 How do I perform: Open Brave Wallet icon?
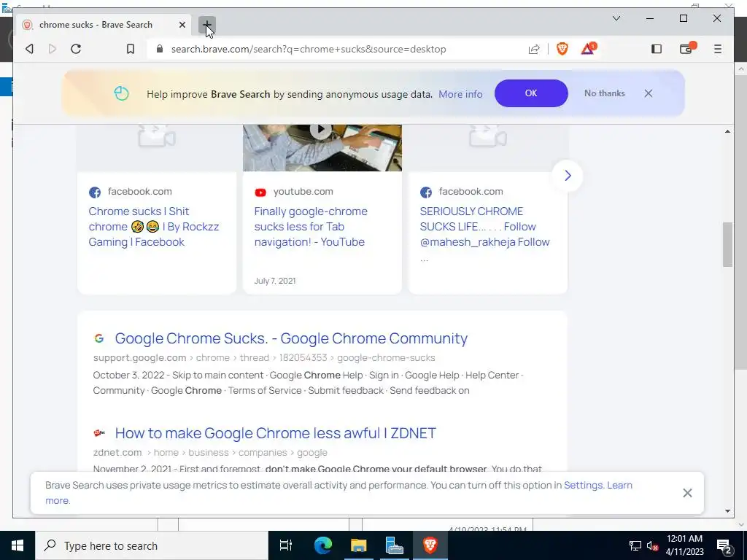pyautogui.click(x=687, y=49)
